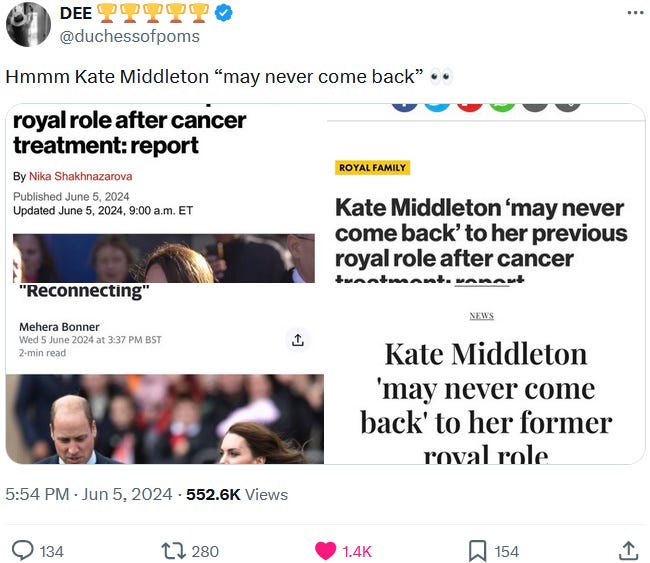Open the post timestamp 5:54 PM Jun 5, 2024
The image size is (650, 563).
click(89, 494)
